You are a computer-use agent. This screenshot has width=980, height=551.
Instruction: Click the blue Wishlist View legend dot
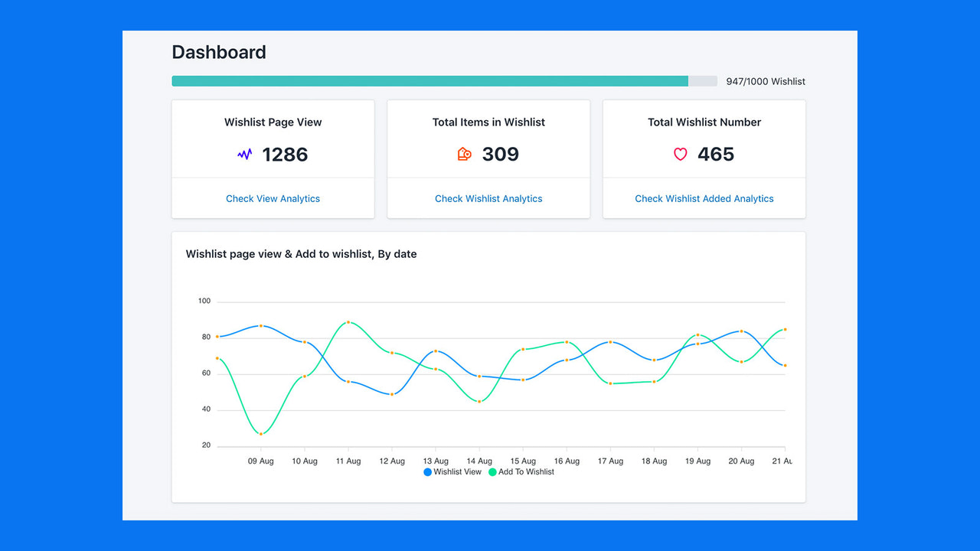point(427,471)
